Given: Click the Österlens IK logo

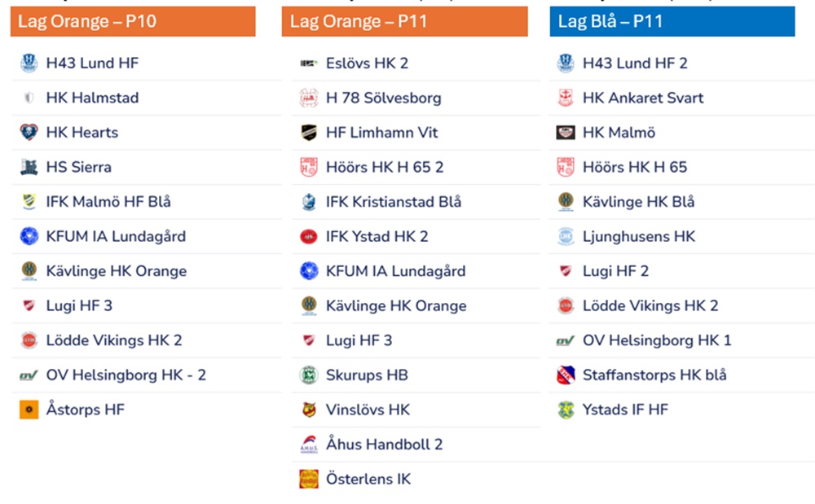Looking at the screenshot, I should (x=309, y=479).
